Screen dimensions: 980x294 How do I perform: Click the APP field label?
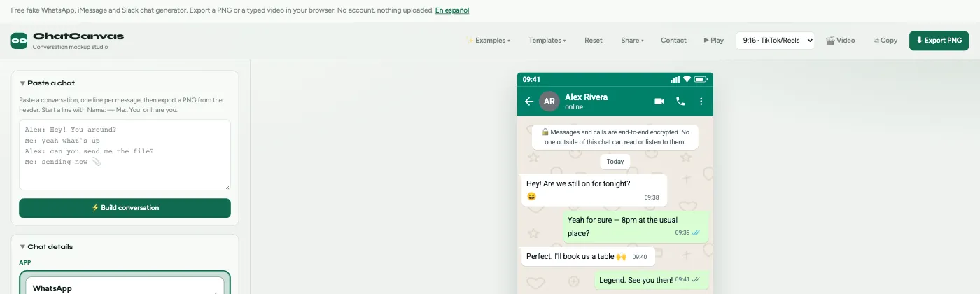(25, 262)
